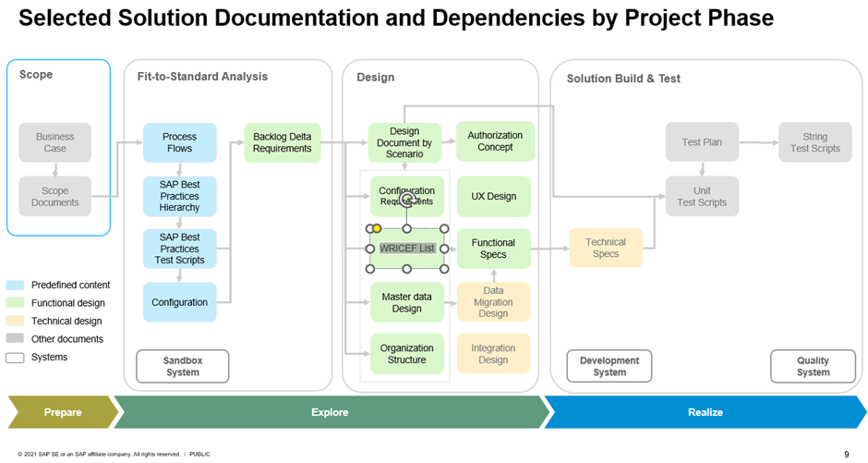Click the orange Technical design legend swatch
The width and height of the screenshot is (868, 463).
(x=17, y=321)
